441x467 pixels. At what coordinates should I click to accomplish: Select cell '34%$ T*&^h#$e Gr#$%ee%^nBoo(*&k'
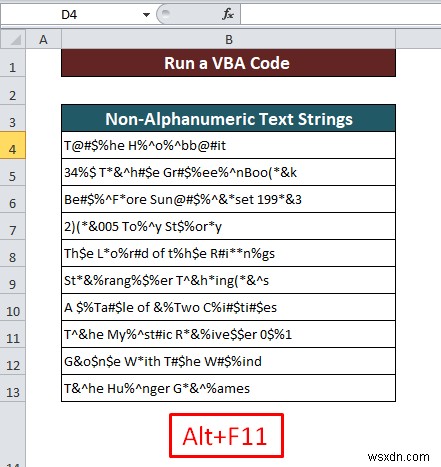228,172
